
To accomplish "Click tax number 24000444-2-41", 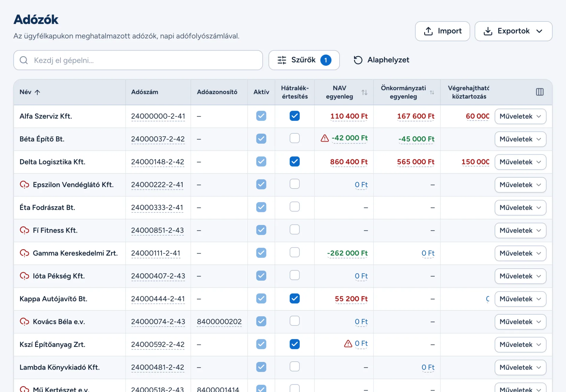I will 158,299.
